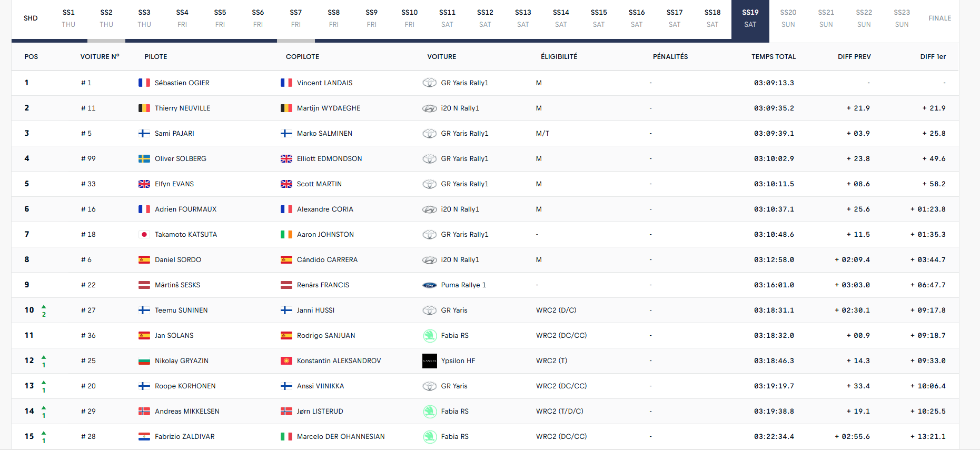This screenshot has width=980, height=451.
Task: Open the FINALE tab
Action: (x=940, y=18)
